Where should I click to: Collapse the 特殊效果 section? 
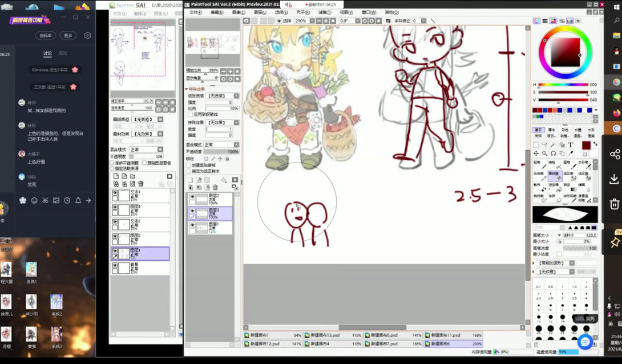(x=187, y=89)
